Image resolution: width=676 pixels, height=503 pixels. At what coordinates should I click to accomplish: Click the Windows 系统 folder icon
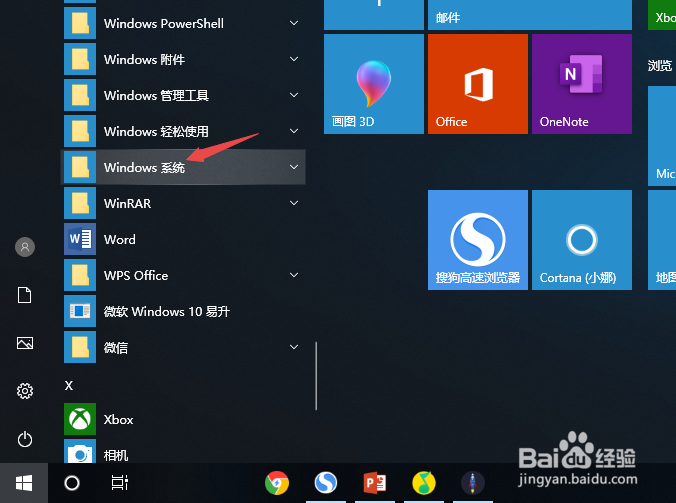[x=80, y=167]
